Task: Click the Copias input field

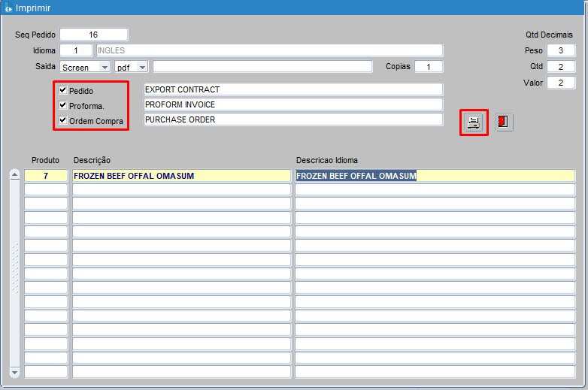Action: tap(429, 67)
